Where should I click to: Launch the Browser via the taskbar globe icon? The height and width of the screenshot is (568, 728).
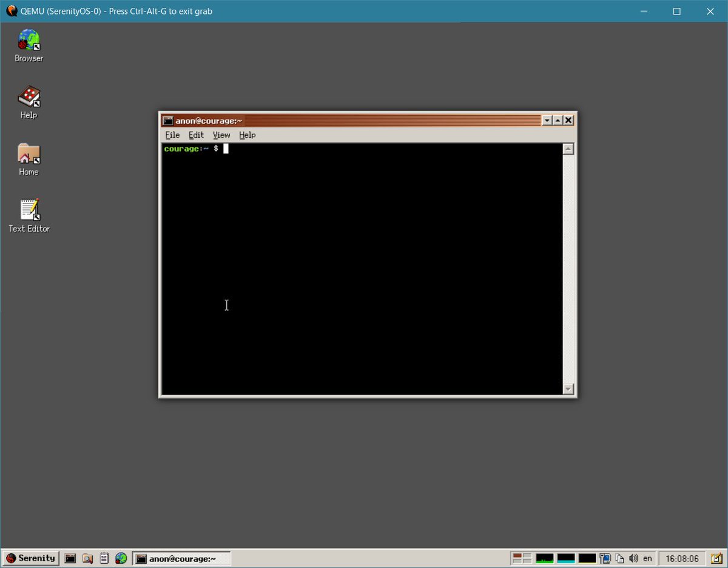(x=121, y=558)
